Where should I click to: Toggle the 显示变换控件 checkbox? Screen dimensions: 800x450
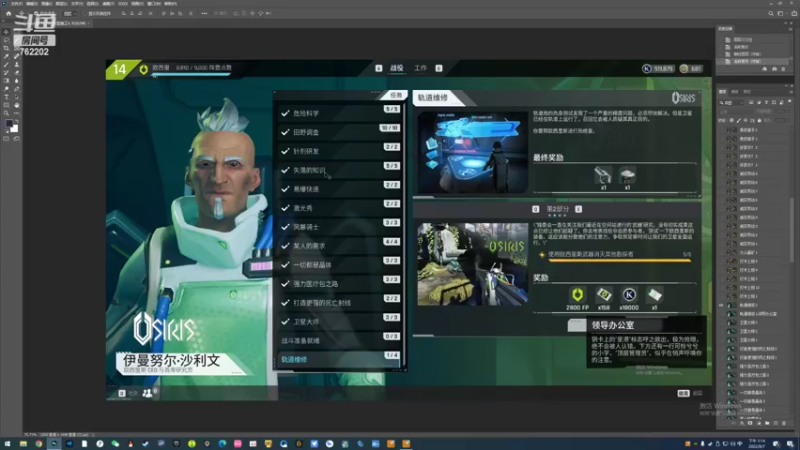(85, 14)
